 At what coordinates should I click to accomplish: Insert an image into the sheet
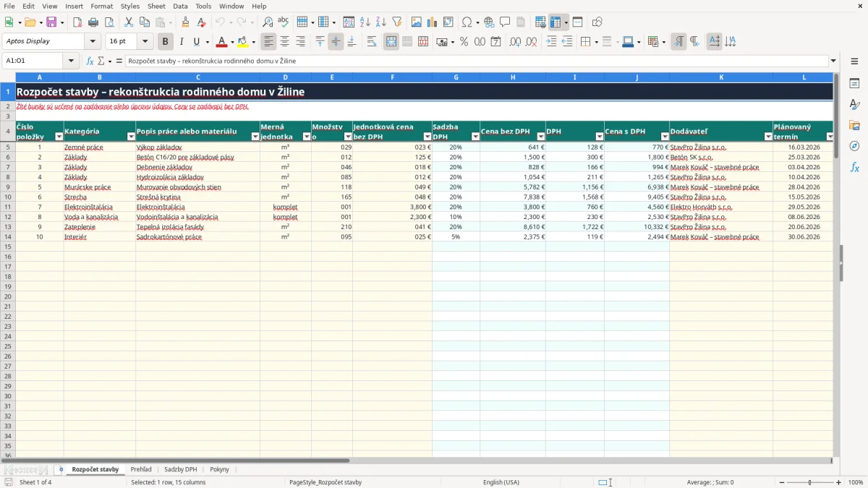point(417,22)
